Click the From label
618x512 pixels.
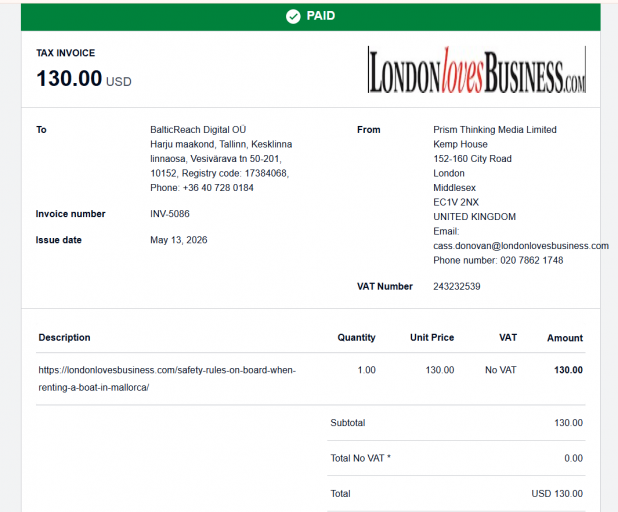coord(369,130)
